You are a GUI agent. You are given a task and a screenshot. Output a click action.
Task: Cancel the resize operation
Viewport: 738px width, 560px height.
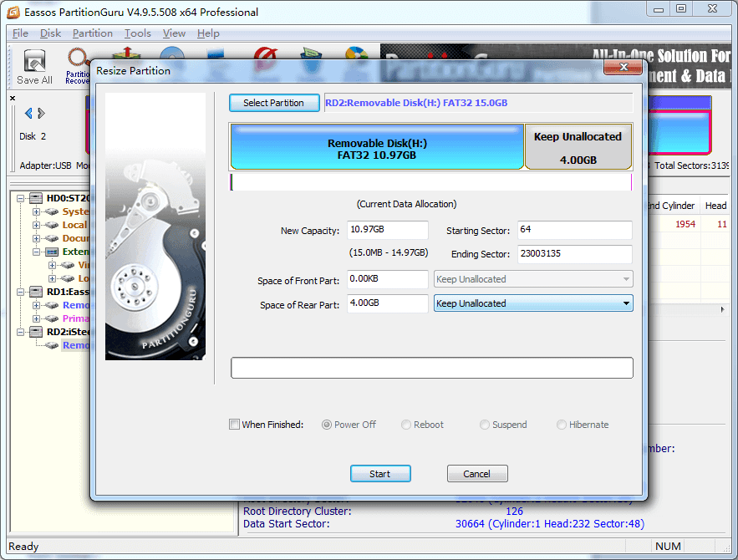(476, 473)
